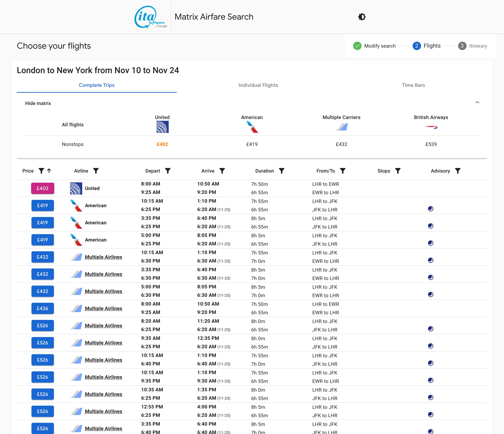Viewport: 504px width, 434px height.
Task: Click the £402 United nonstop matrix price
Action: [x=162, y=144]
